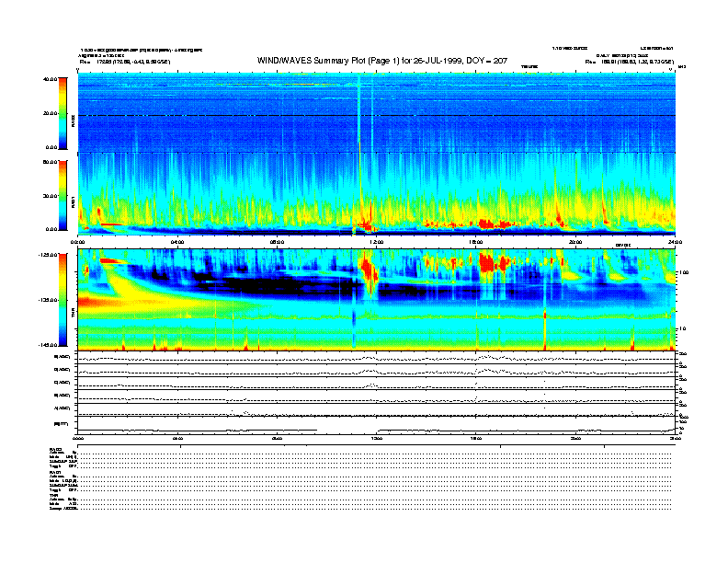Click the -145.00 colorbar label

pos(48,345)
